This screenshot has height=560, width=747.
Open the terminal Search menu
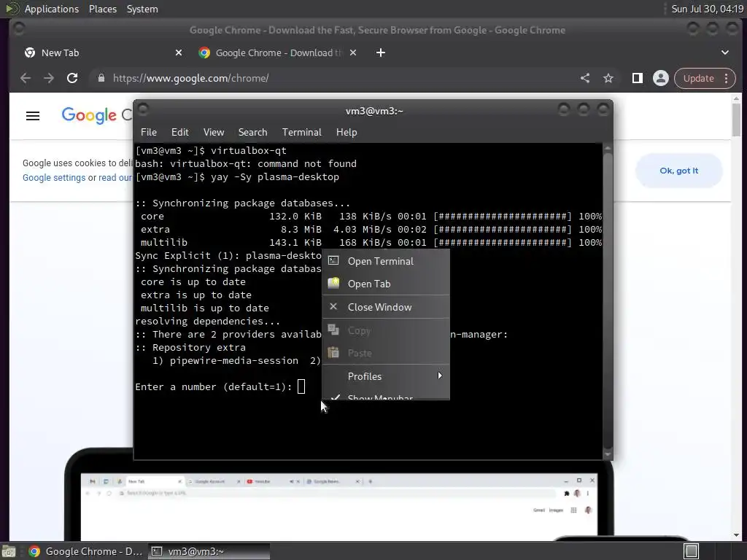click(x=252, y=133)
